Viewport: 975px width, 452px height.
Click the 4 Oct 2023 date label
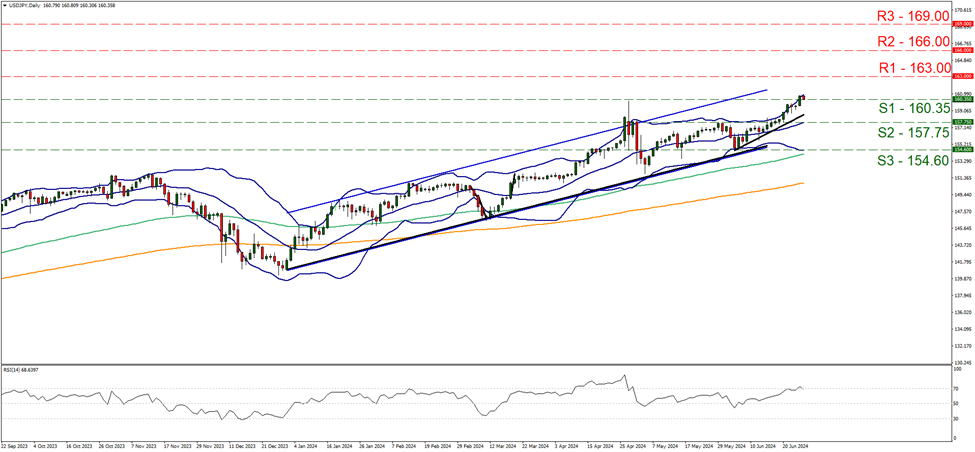click(x=44, y=446)
